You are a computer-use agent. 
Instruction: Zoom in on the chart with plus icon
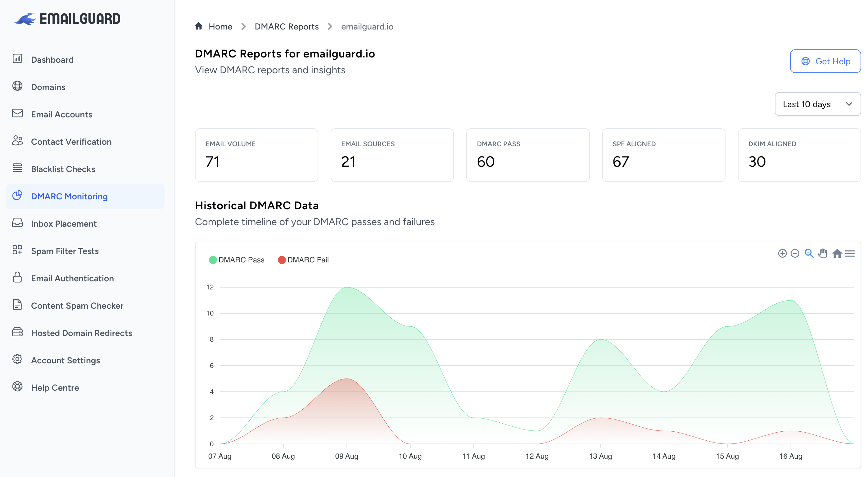782,253
